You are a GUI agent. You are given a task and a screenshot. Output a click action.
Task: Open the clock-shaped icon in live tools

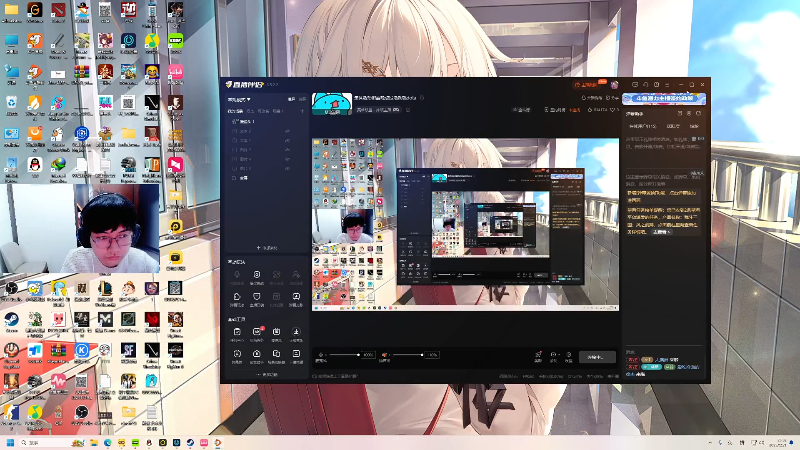pos(237,356)
